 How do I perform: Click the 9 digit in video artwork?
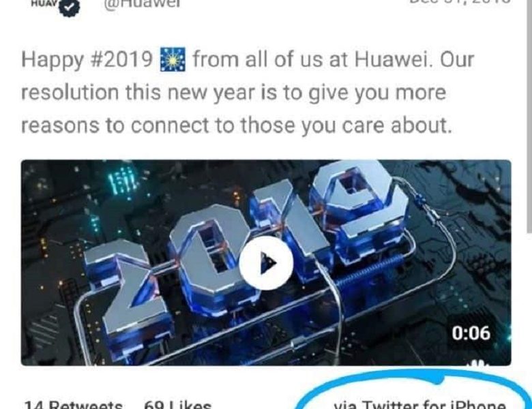[x=359, y=217]
